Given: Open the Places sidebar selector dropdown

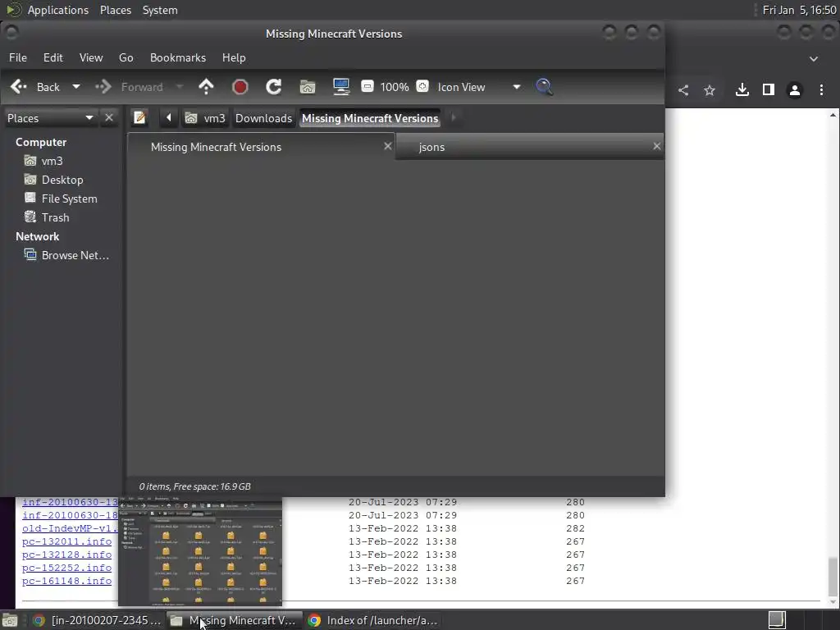Looking at the screenshot, I should point(50,118).
